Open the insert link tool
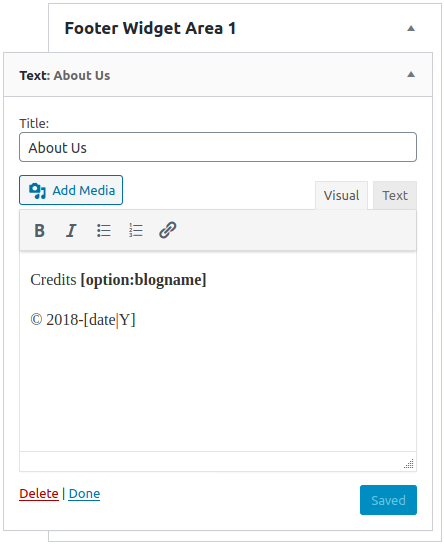 [x=168, y=230]
